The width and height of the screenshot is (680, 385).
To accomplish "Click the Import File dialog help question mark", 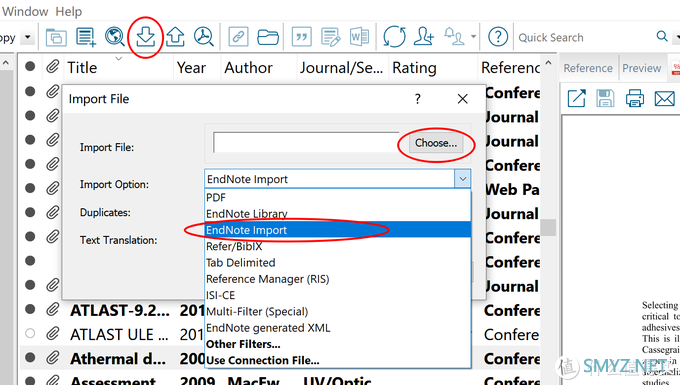I will [417, 99].
